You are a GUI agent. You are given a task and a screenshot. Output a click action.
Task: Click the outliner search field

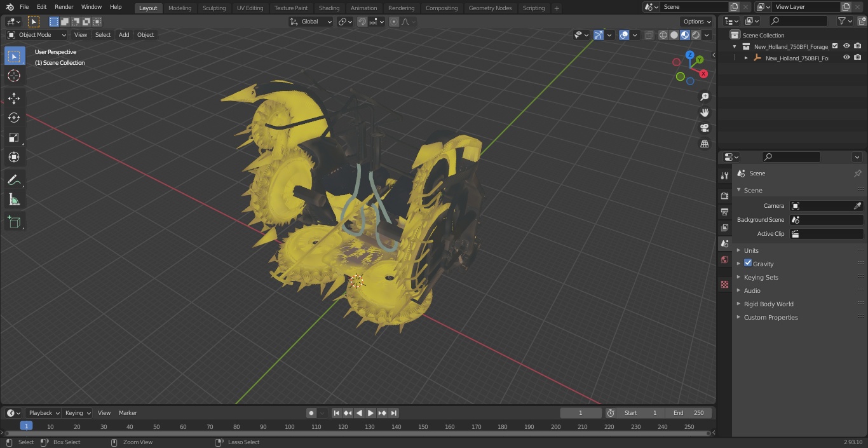(798, 21)
